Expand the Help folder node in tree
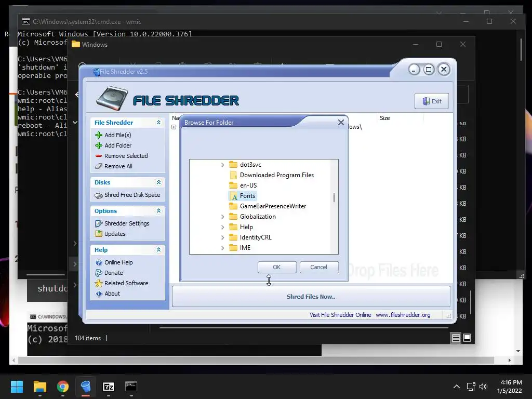The height and width of the screenshot is (399, 532). 222,228
